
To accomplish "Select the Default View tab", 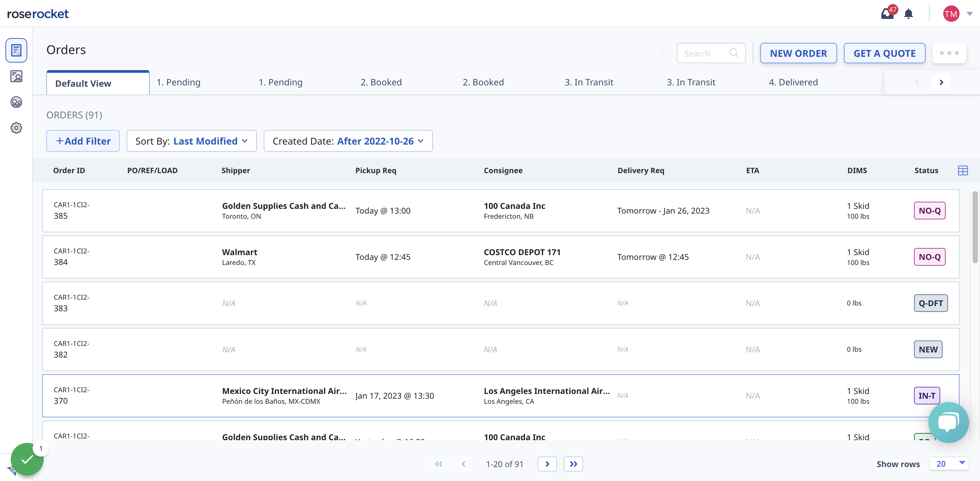I will [x=98, y=83].
